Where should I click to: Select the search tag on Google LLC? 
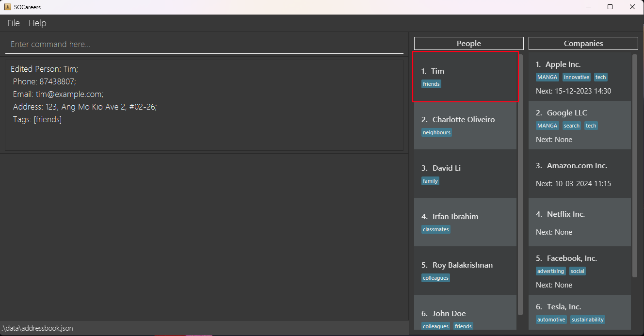pos(571,125)
